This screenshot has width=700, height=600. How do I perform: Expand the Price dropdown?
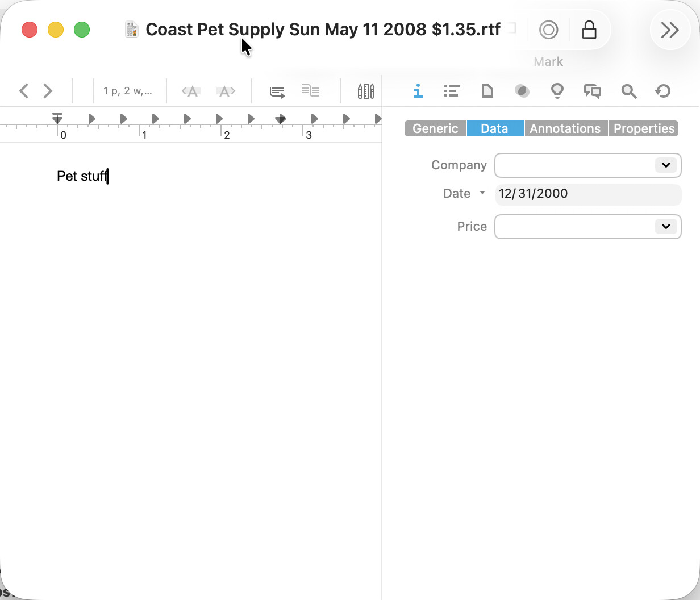666,227
